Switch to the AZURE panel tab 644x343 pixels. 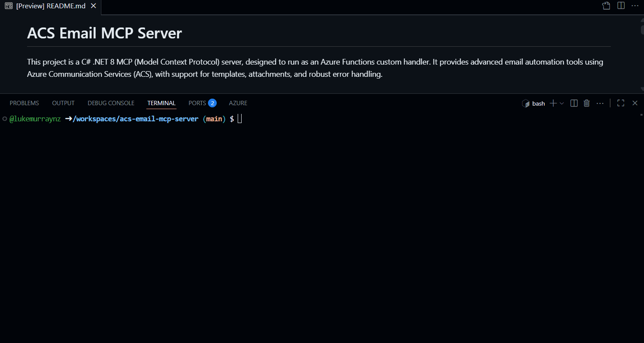[x=238, y=103]
